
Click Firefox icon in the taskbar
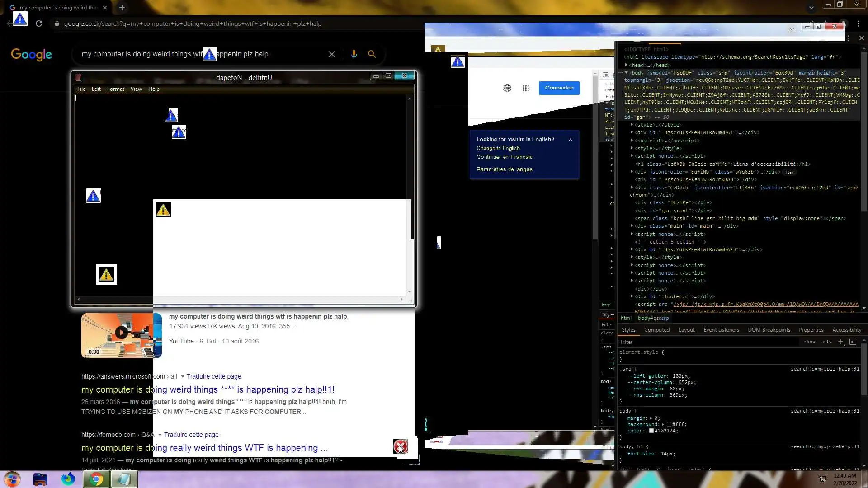[68, 479]
